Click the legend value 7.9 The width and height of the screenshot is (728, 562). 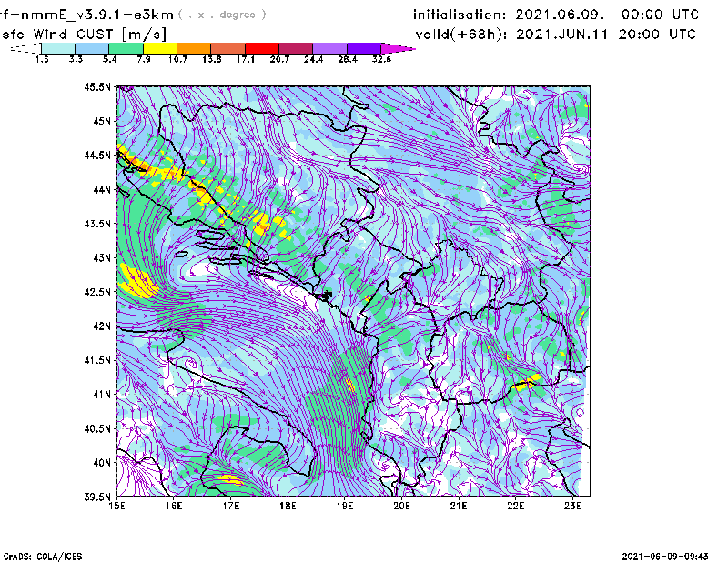point(144,59)
